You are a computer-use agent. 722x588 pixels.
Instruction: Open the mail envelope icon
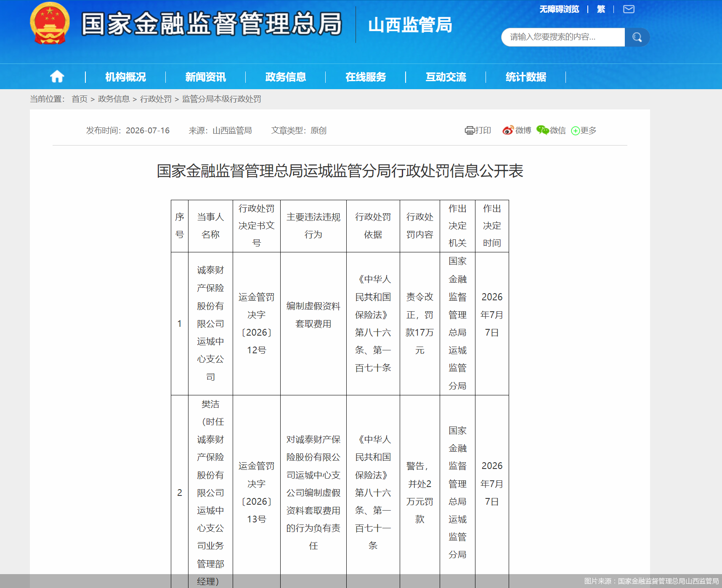point(629,9)
